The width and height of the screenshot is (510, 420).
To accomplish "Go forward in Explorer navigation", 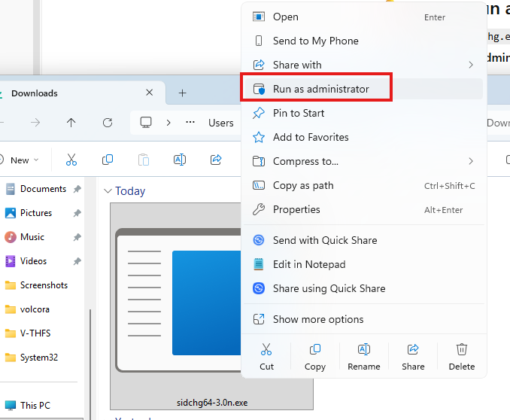I will [x=35, y=123].
